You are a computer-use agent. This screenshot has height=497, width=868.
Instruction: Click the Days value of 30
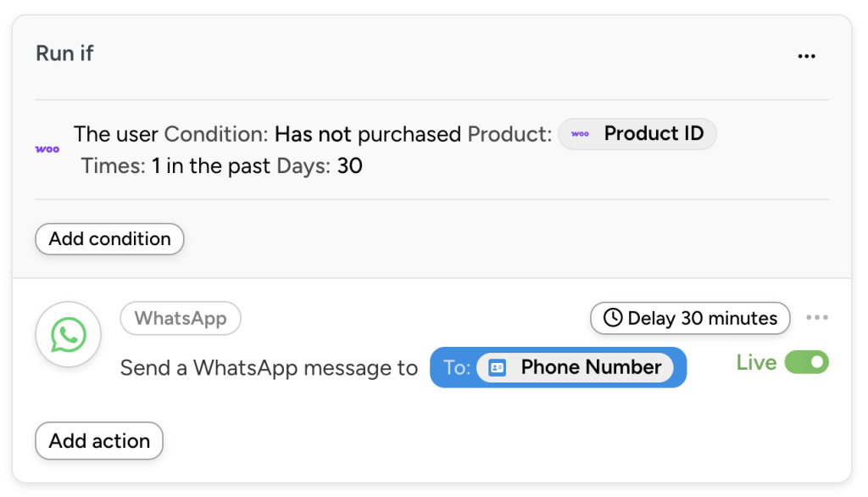[352, 165]
